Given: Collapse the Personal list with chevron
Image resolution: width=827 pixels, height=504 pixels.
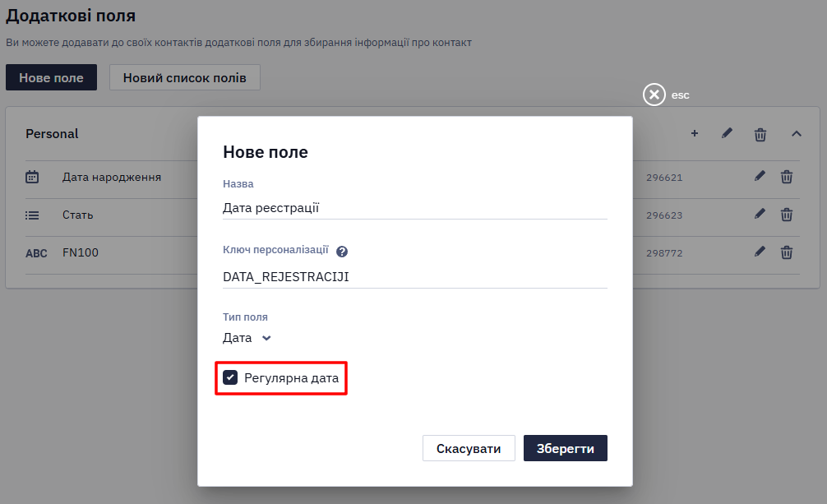Looking at the screenshot, I should (x=797, y=134).
